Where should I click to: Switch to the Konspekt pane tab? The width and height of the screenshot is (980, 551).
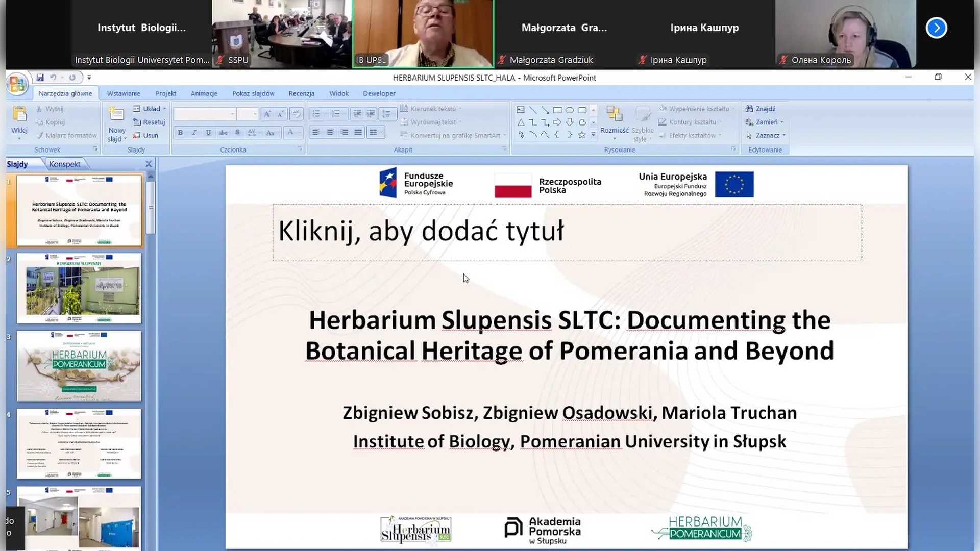point(65,164)
